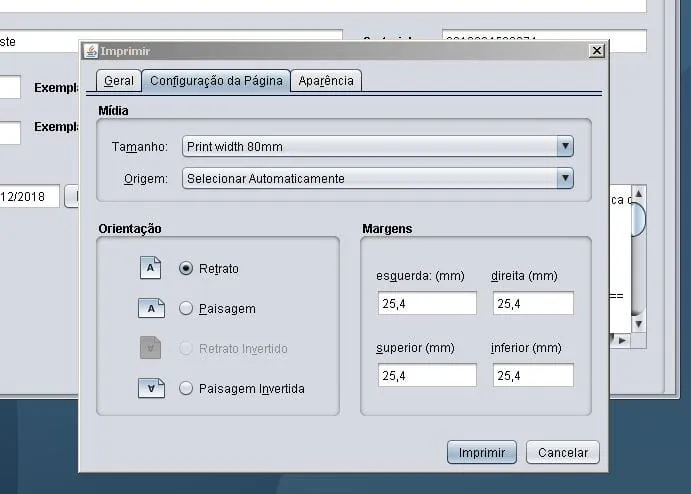Click the vertical scrollbar thumb in background window

click(x=639, y=219)
